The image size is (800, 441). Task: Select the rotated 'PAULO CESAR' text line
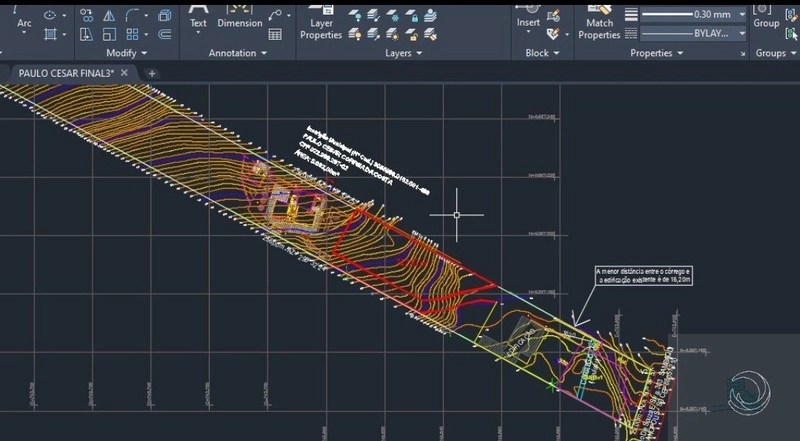pos(348,160)
